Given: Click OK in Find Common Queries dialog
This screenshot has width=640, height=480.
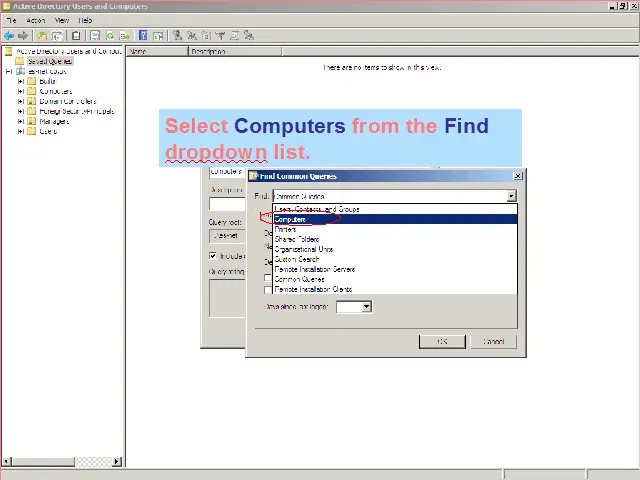Looking at the screenshot, I should coord(442,341).
